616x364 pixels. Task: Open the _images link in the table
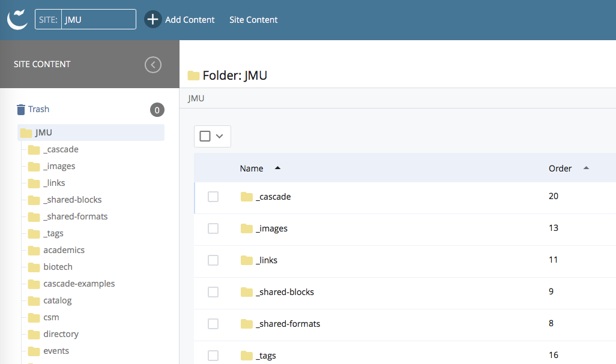[272, 228]
